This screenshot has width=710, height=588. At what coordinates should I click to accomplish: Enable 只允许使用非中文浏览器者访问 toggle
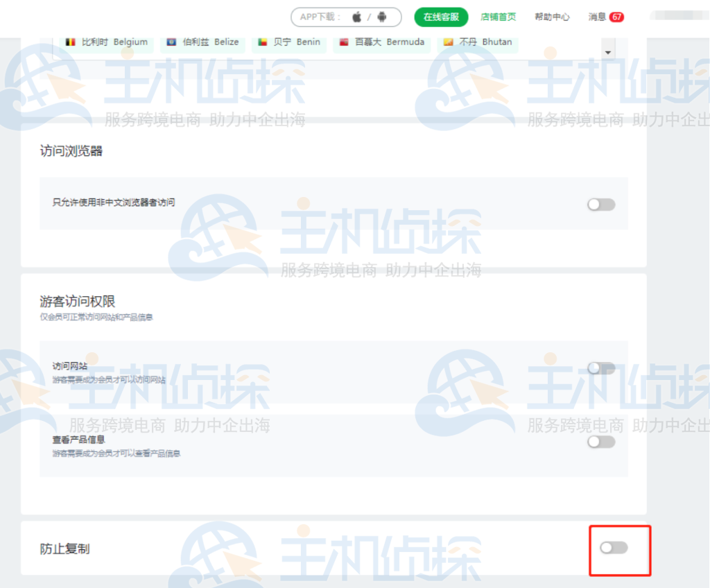(x=600, y=204)
